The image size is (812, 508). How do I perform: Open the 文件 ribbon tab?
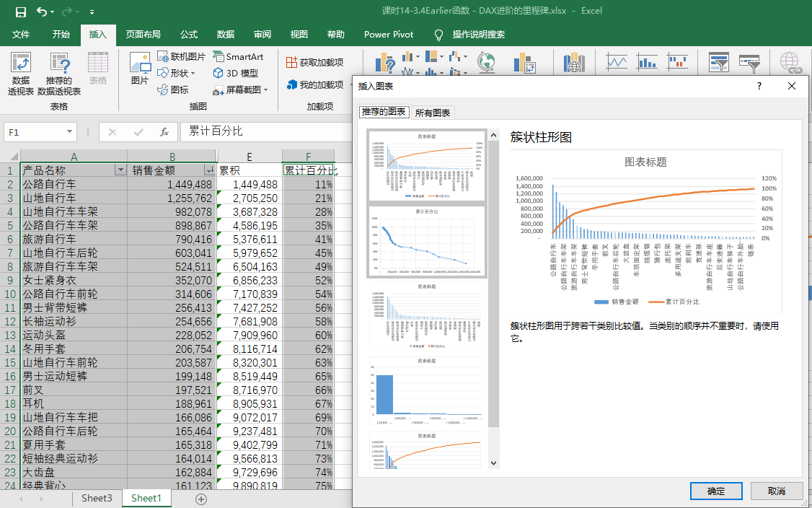point(21,34)
